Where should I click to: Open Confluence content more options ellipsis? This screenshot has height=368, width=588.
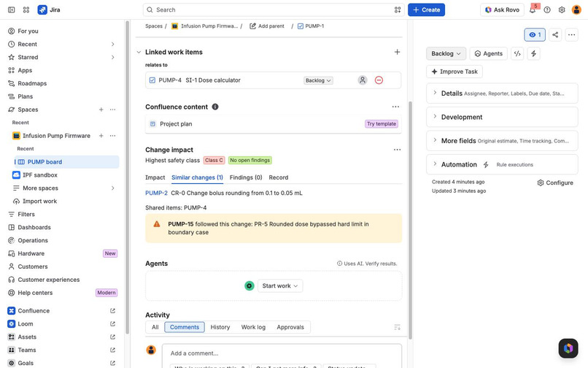tap(395, 107)
